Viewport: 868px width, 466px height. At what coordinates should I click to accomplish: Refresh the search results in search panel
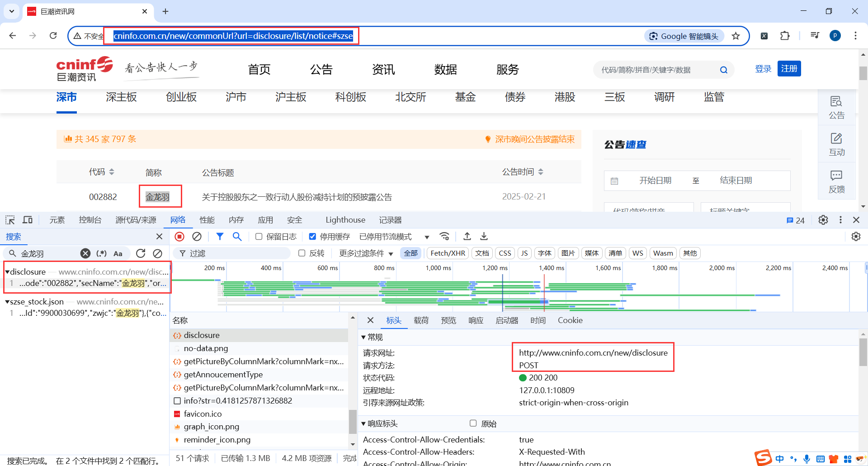(141, 253)
